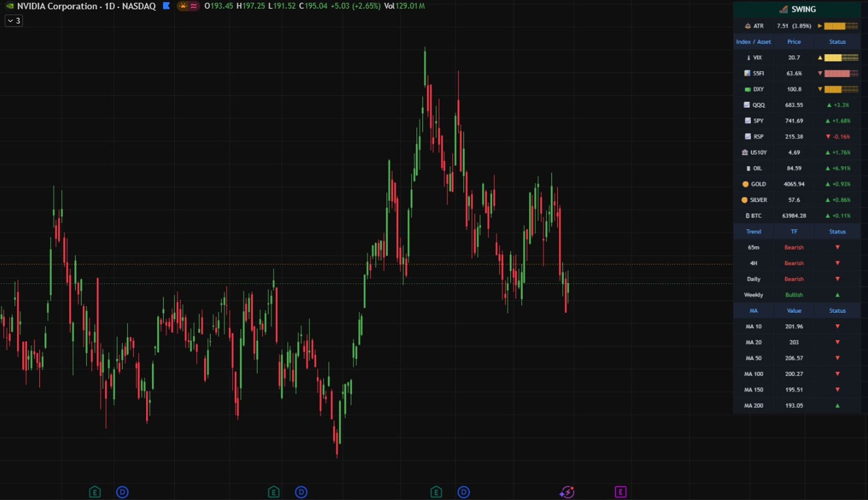Click the ATR value 7.51 (3.85%)

(794, 26)
